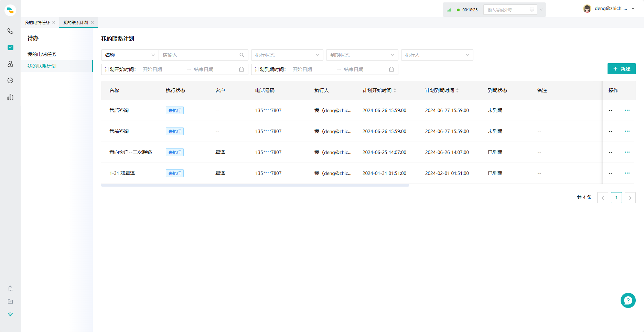
Task: Open more actions for 1-31 邓星泽 row
Action: click(x=627, y=173)
